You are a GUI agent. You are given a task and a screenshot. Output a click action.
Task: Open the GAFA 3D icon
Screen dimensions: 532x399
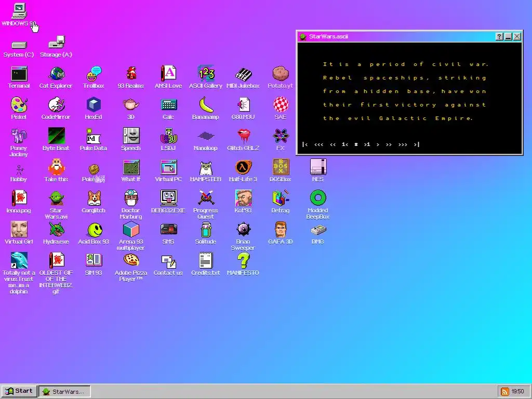[x=280, y=233]
